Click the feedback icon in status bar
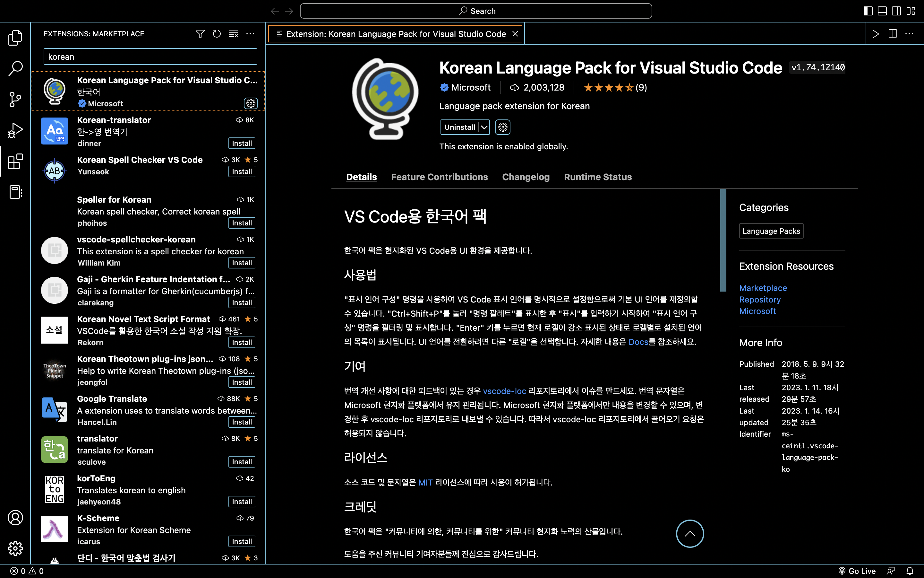 (891, 571)
